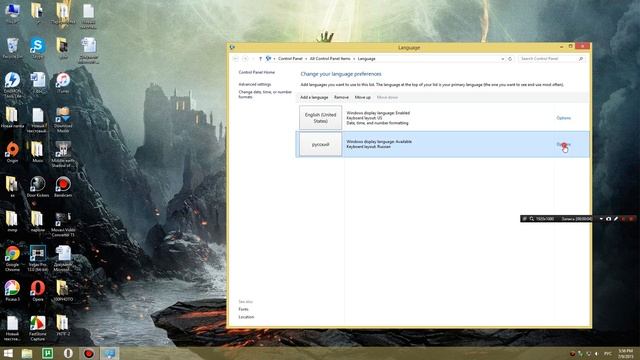
Task: Open the Recycle Bin desktop icon
Action: [12, 48]
